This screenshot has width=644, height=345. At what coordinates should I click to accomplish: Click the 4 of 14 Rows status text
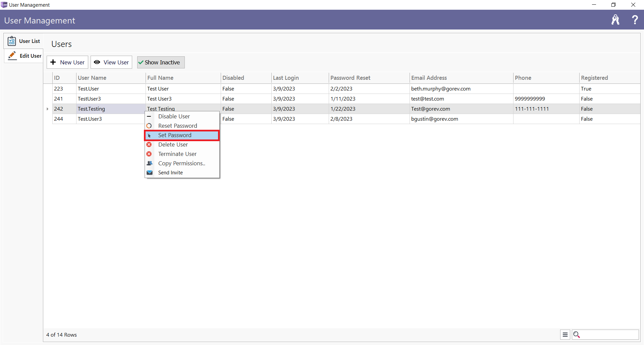62,335
